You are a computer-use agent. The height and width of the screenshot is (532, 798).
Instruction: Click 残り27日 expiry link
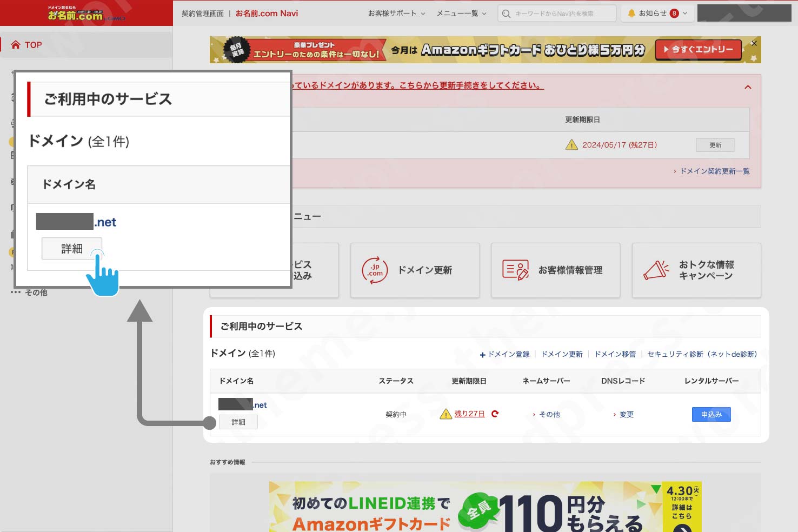(469, 414)
